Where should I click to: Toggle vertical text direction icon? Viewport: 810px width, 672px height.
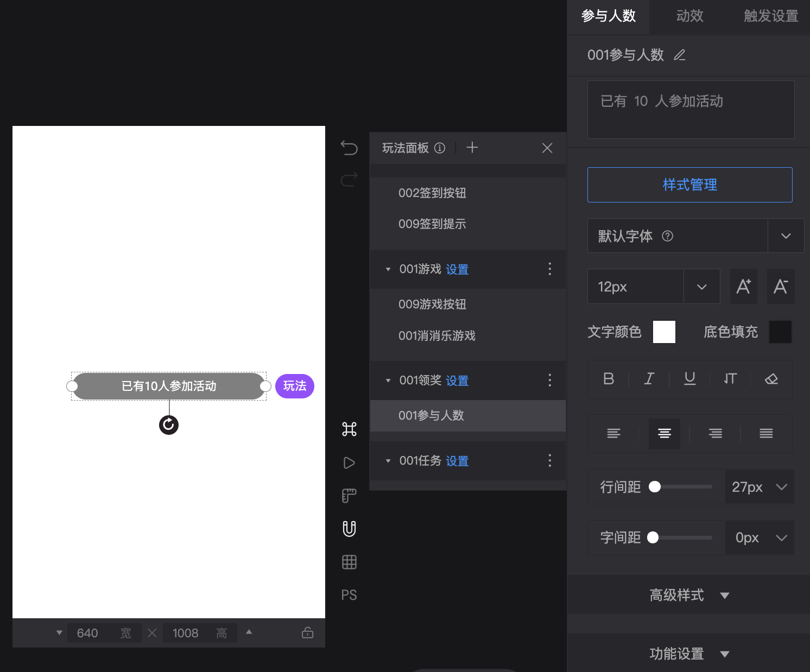tap(730, 379)
